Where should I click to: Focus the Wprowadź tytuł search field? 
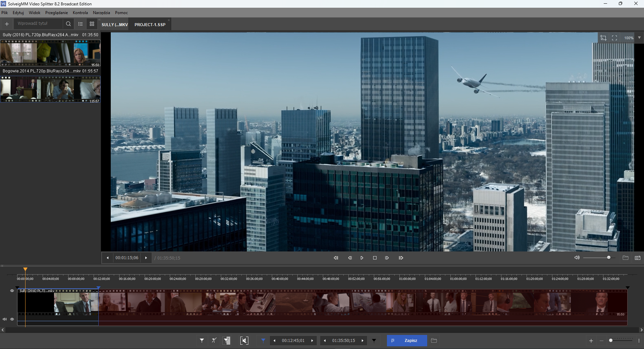(38, 23)
